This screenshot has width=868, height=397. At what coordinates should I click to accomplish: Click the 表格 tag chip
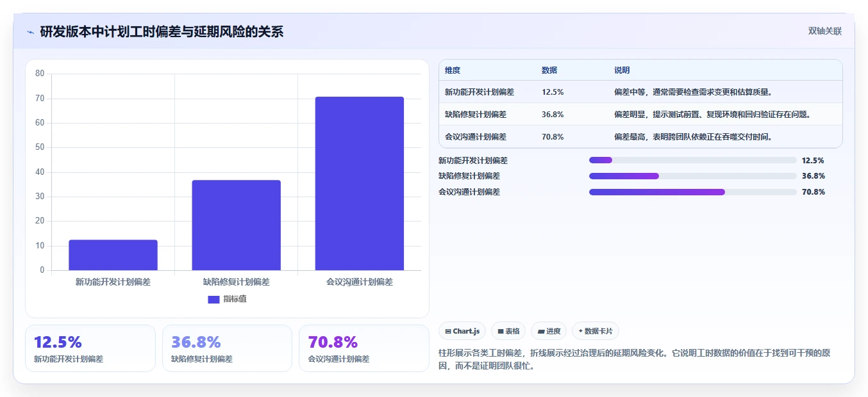[x=508, y=331]
